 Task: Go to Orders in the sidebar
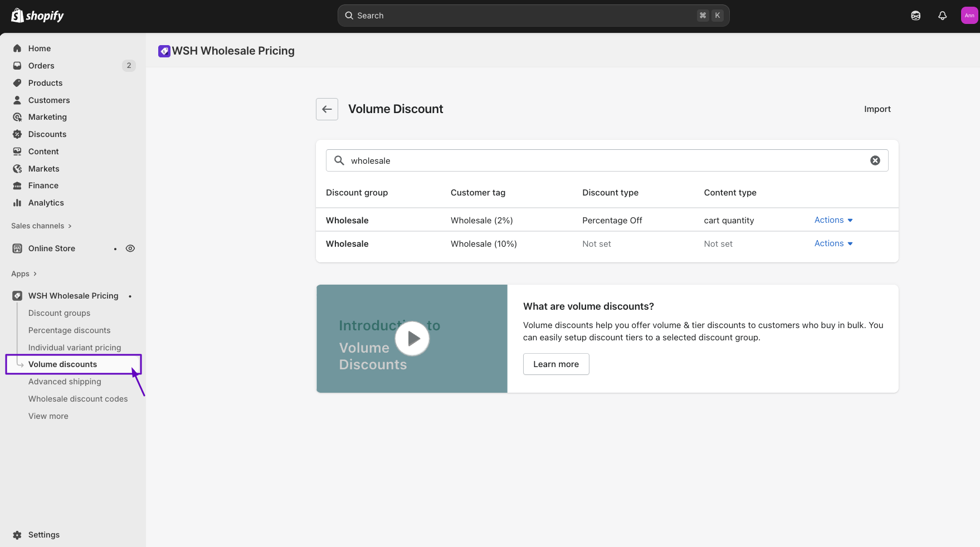coord(41,66)
